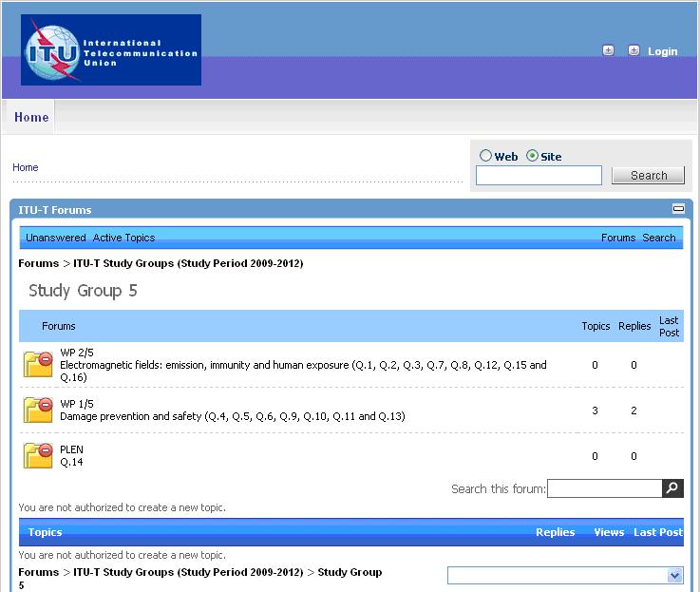The image size is (700, 592).
Task: Click the Login link
Action: (663, 51)
